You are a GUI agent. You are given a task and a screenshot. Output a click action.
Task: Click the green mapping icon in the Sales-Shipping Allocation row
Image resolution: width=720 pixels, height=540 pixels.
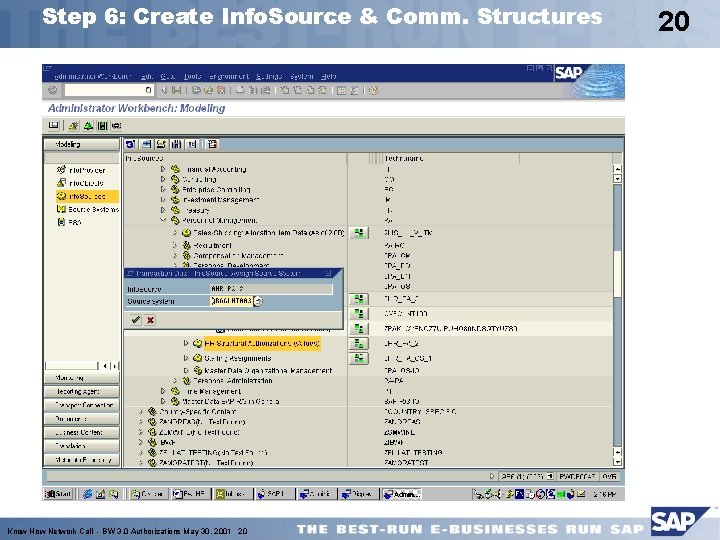pos(359,233)
